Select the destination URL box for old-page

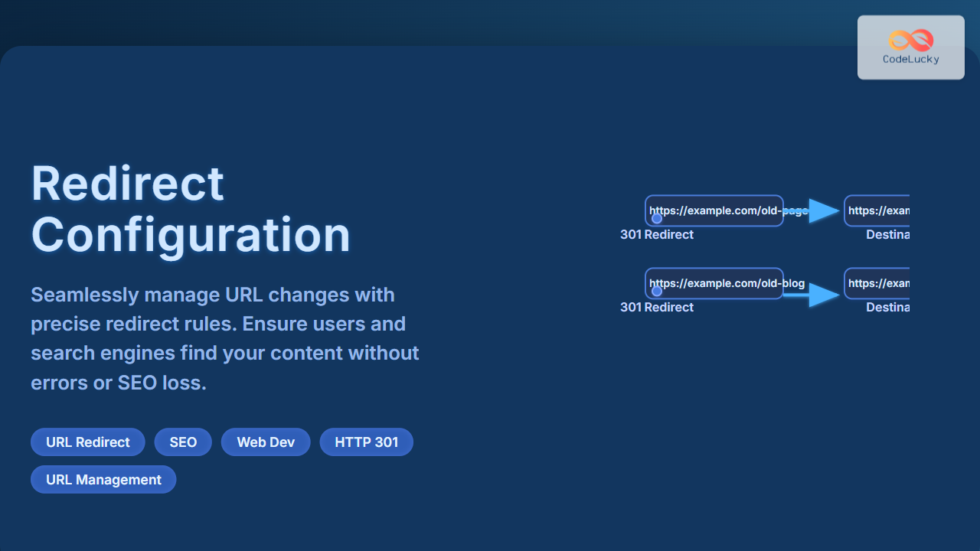tap(877, 210)
